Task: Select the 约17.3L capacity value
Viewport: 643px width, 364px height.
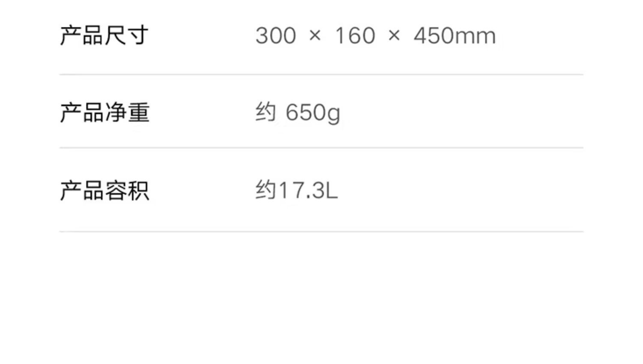Action: (297, 190)
